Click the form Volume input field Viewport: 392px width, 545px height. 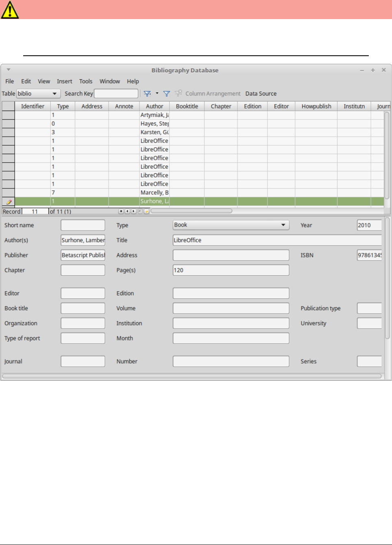231,309
